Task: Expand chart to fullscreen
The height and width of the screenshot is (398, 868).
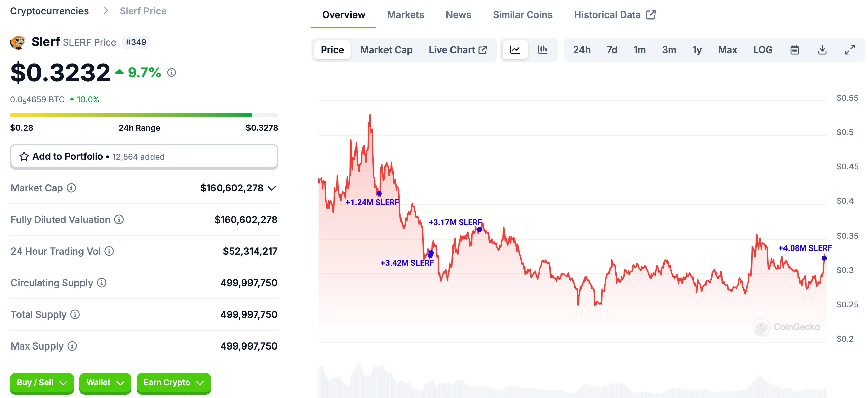Action: click(850, 50)
